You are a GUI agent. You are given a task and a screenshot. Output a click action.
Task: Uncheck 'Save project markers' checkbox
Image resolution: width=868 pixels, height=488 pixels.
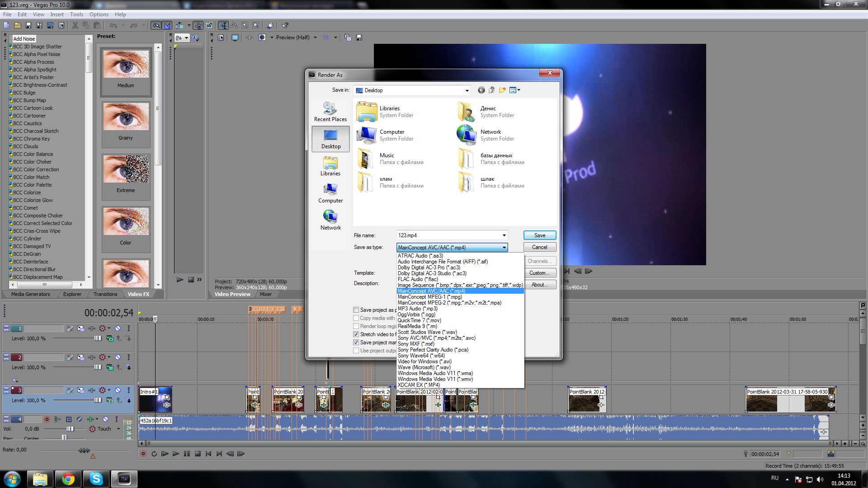click(x=356, y=343)
